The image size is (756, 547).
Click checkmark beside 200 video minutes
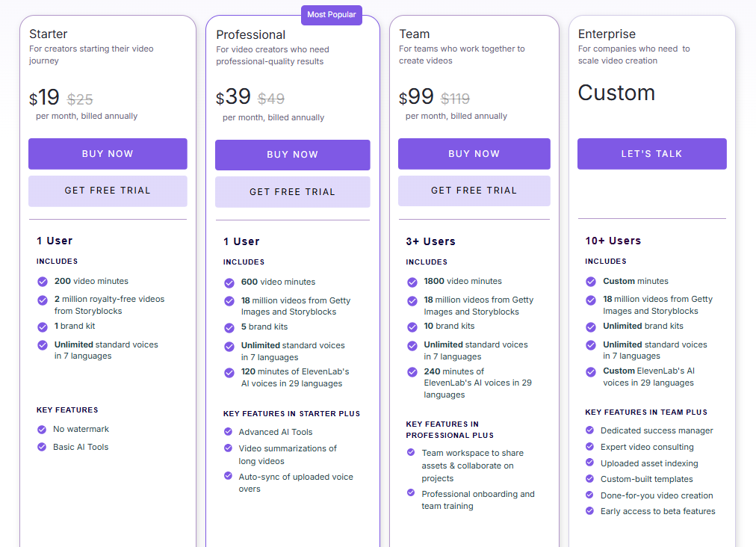(43, 282)
